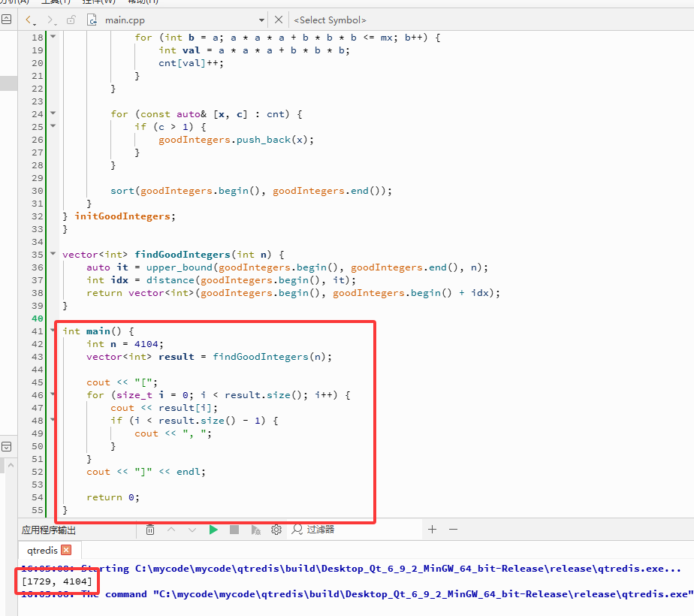The width and height of the screenshot is (694, 616).
Task: Close the main.cpp document
Action: (279, 20)
